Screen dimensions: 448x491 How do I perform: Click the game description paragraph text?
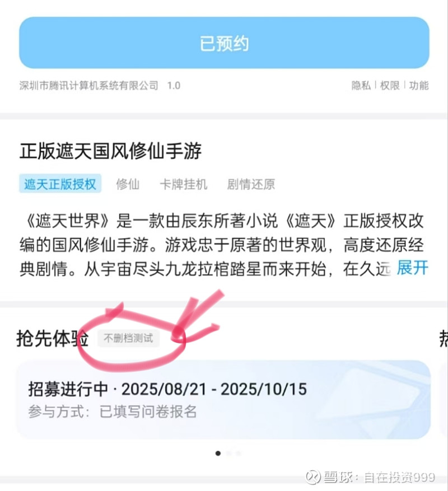click(x=223, y=245)
